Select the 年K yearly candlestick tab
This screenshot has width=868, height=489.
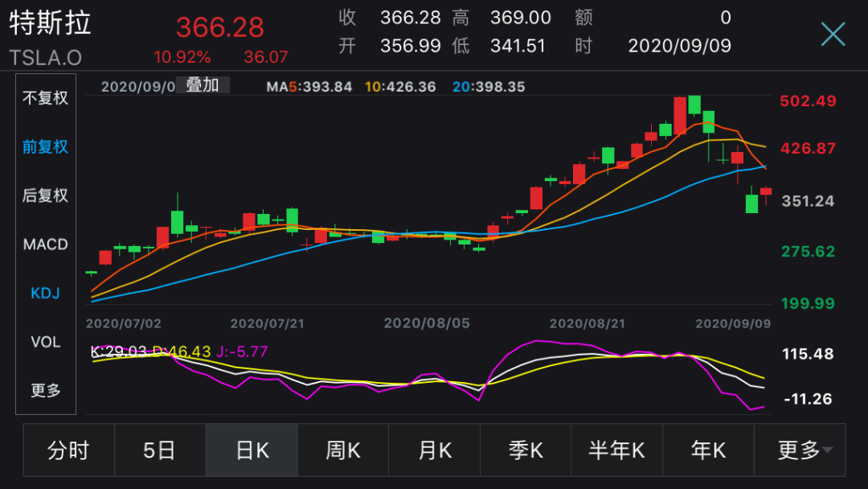[x=708, y=450]
